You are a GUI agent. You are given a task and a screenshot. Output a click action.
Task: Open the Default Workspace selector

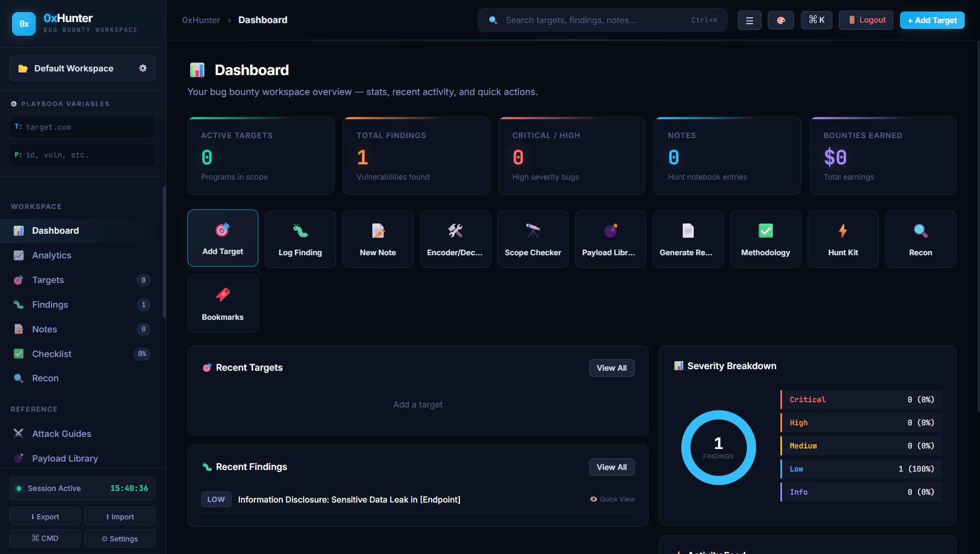[82, 68]
